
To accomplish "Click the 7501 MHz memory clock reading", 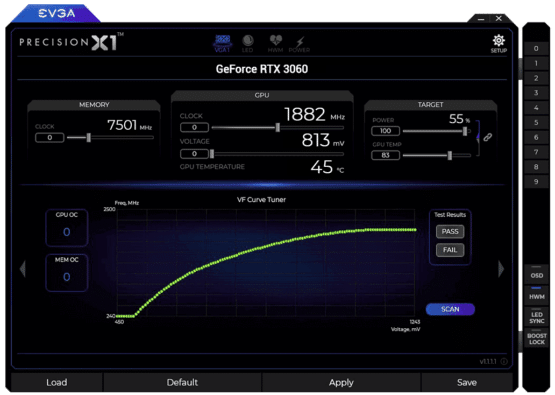I will 129,125.
